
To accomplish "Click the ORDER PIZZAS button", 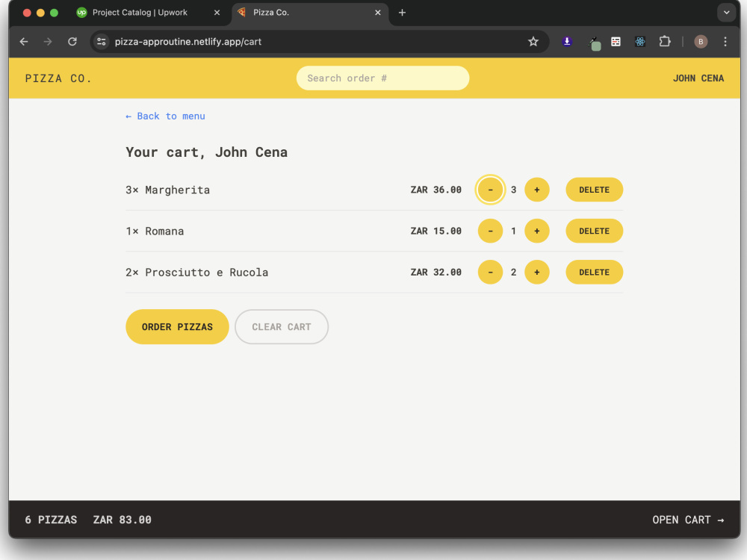I will [177, 327].
